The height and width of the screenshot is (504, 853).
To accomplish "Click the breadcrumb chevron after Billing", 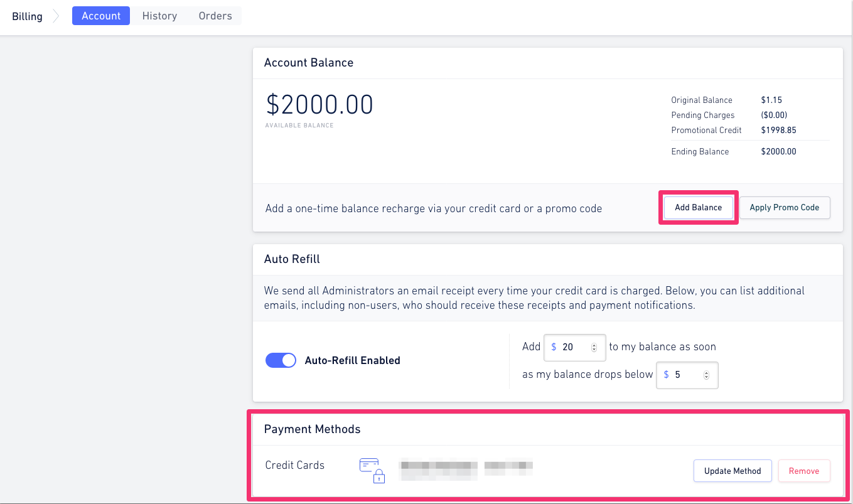I will pyautogui.click(x=55, y=16).
